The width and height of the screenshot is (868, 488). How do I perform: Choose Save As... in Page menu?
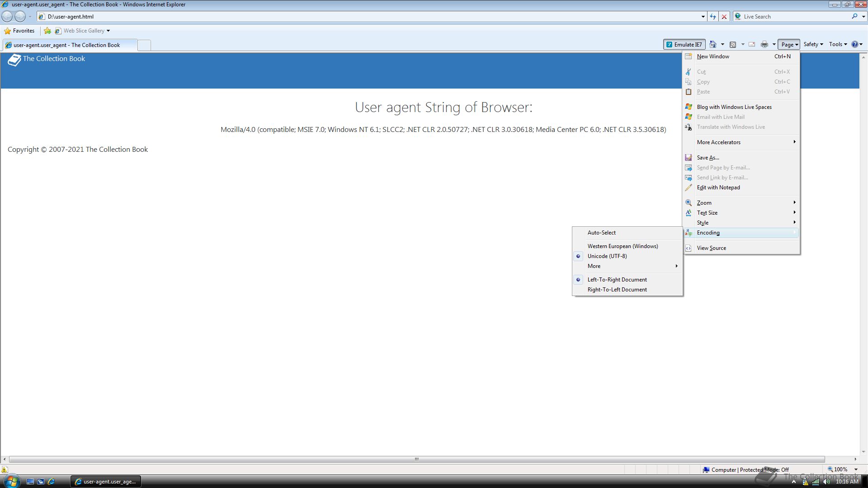[x=741, y=158]
